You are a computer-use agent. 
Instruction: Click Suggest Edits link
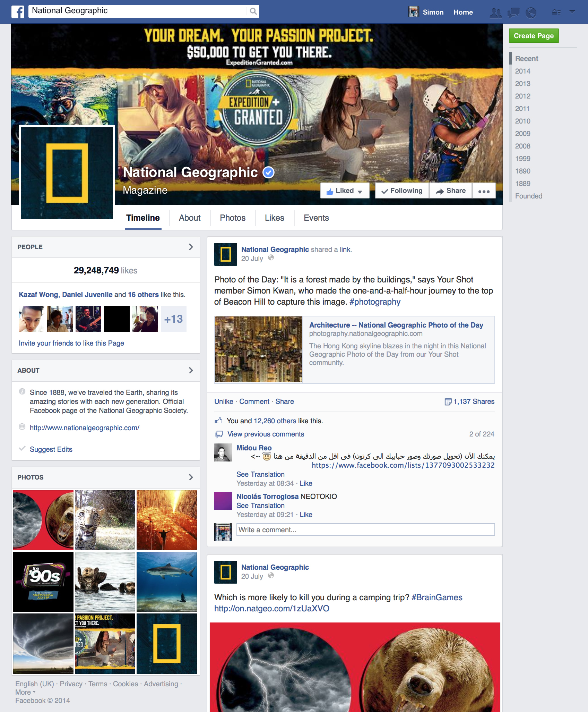coord(51,449)
